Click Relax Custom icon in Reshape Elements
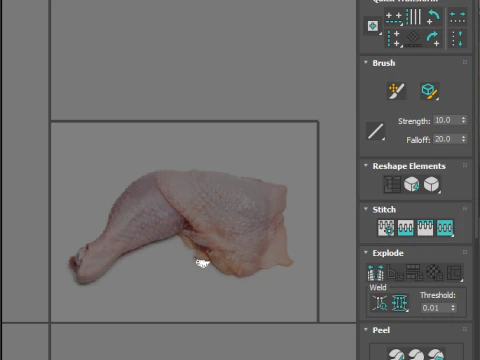Image resolution: width=480 pixels, height=360 pixels. click(x=432, y=184)
